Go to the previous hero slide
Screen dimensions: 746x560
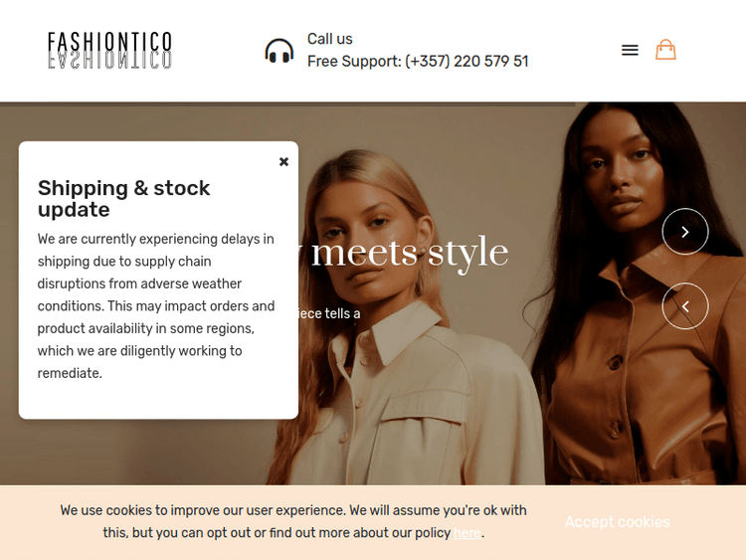point(685,306)
